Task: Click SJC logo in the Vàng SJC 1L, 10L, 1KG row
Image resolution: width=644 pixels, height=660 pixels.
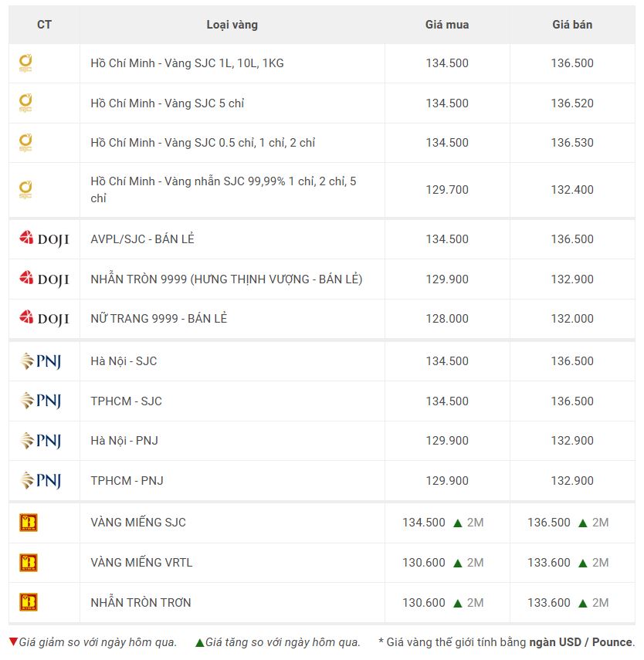Action: pos(25,63)
